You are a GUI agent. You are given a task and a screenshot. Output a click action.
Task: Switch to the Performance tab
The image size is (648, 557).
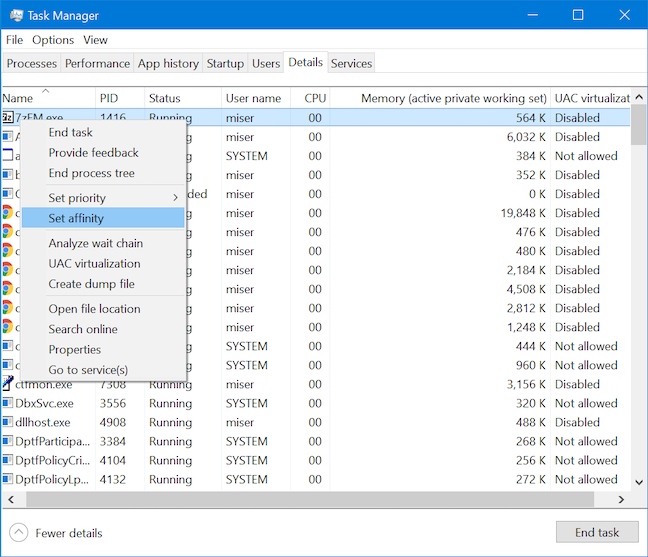[97, 63]
